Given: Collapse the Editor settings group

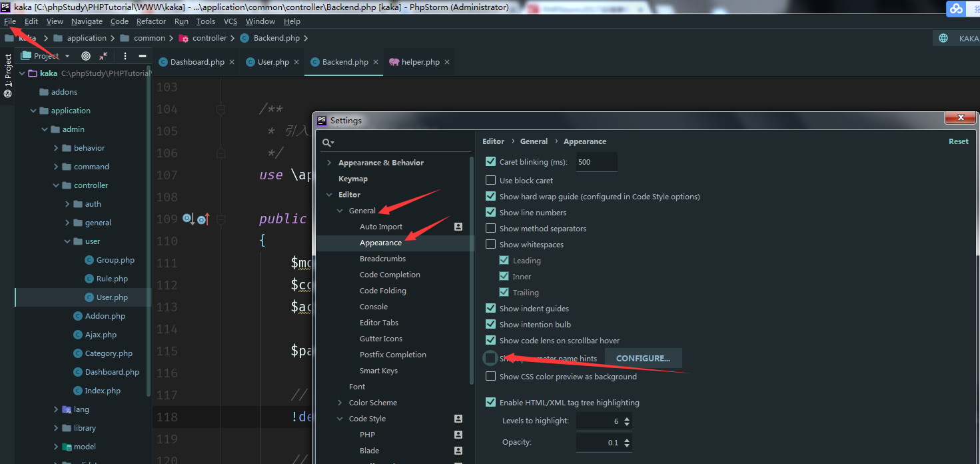Looking at the screenshot, I should (329, 195).
